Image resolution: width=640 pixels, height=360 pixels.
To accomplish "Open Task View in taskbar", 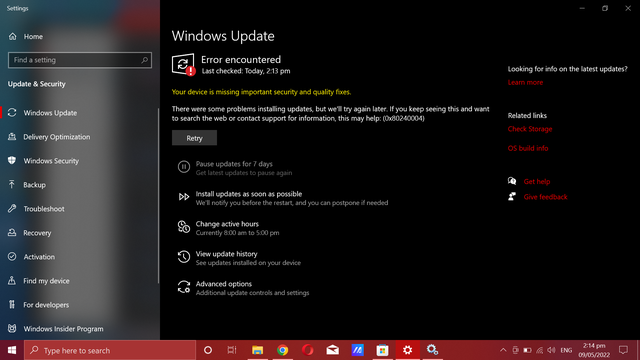I will [x=232, y=350].
